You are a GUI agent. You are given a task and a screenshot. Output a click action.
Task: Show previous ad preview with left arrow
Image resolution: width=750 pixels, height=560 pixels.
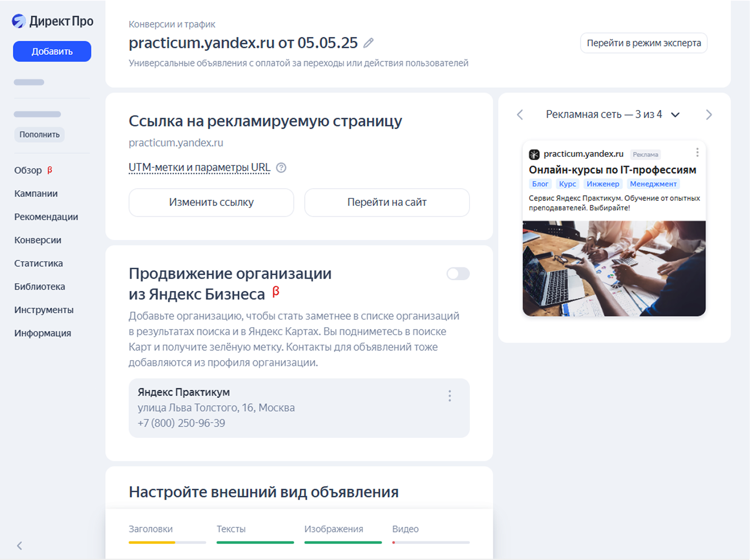click(x=520, y=115)
